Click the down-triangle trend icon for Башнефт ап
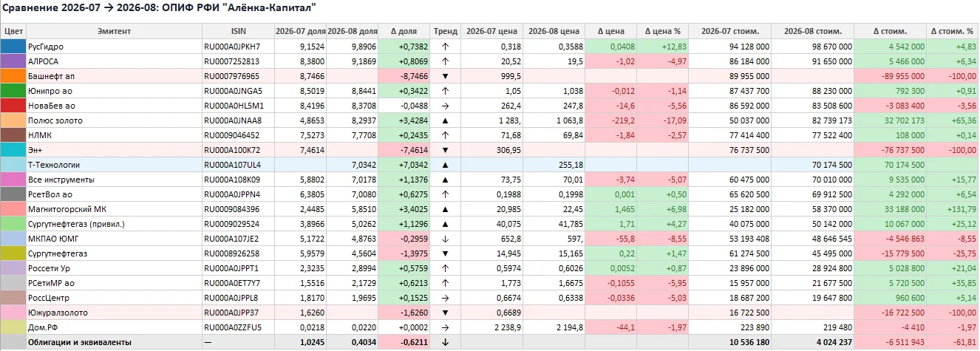980x351 pixels. [445, 75]
